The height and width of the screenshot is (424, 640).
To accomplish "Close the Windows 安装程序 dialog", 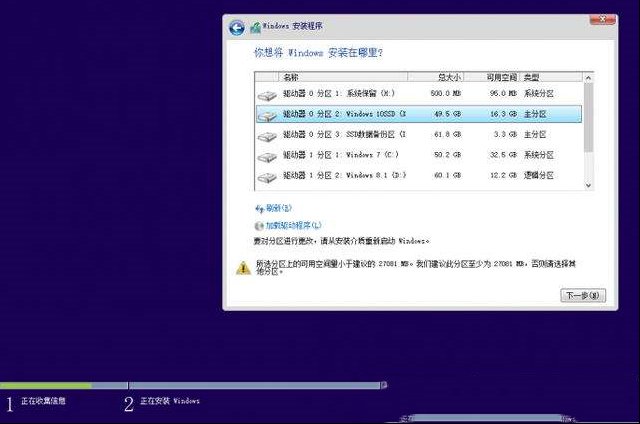I will [602, 20].
